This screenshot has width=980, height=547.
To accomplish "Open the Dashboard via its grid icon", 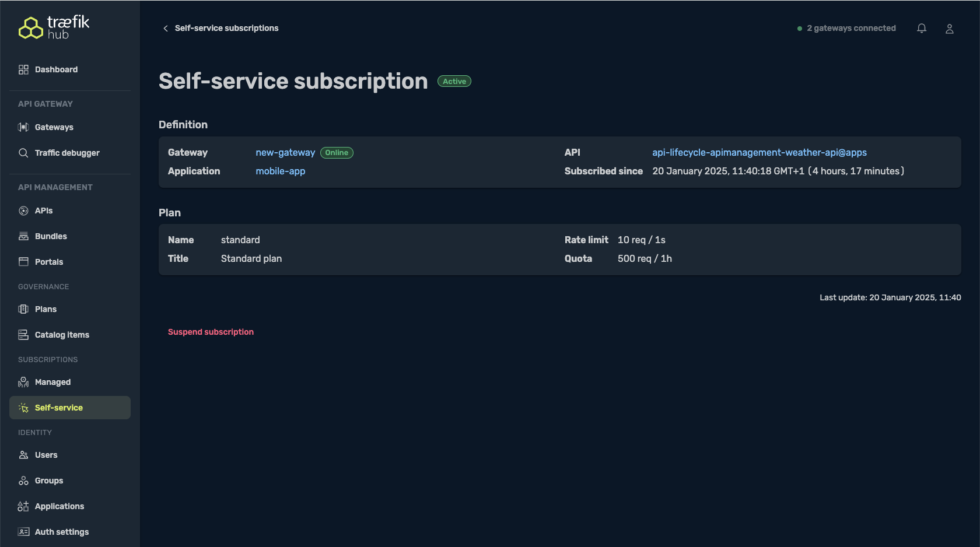I will tap(23, 69).
